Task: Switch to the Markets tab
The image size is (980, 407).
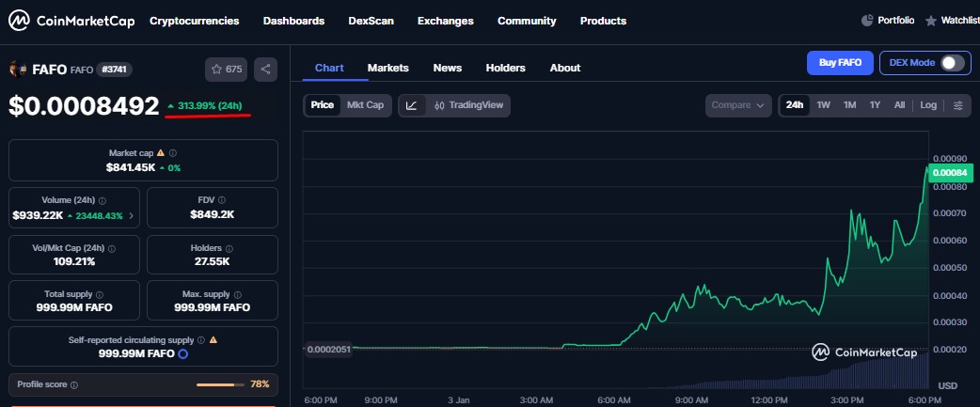Action: (387, 68)
